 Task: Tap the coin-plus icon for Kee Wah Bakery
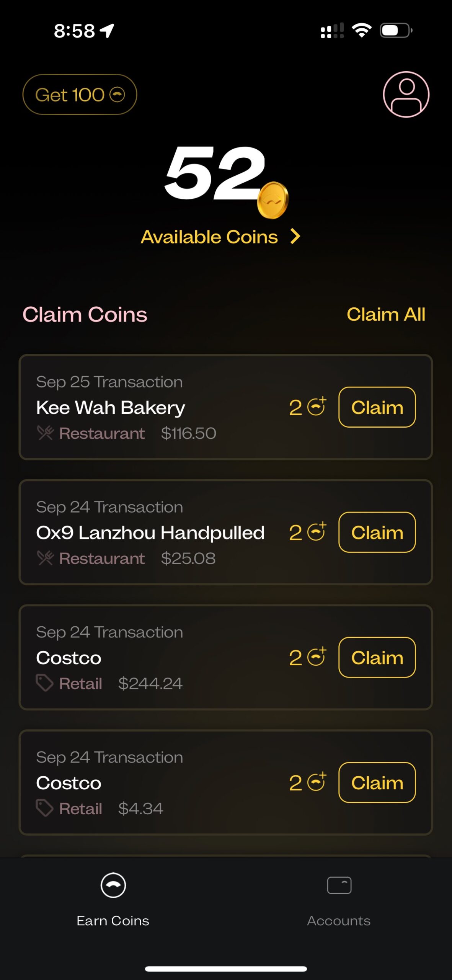[x=317, y=407]
